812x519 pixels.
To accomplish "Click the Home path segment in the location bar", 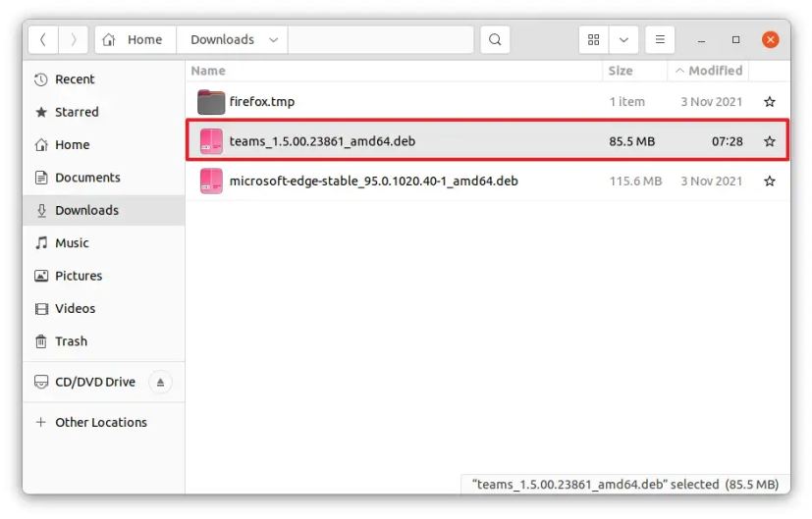I will [135, 40].
